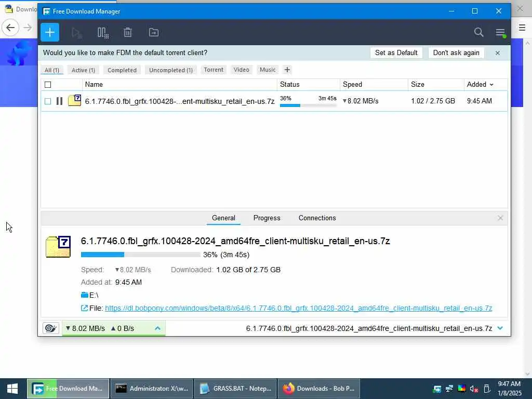This screenshot has height=399, width=532.
Task: Open the bobpony.com file URL link
Action: [299, 308]
